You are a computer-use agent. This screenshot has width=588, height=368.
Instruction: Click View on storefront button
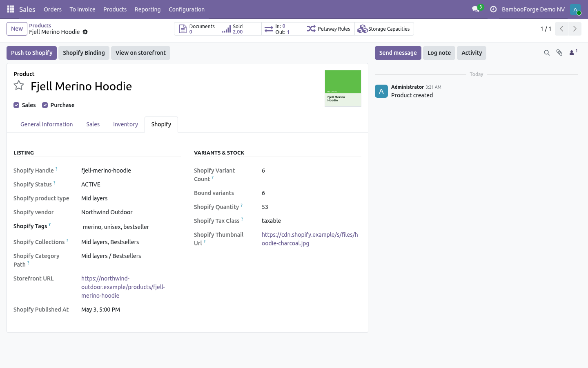point(140,53)
